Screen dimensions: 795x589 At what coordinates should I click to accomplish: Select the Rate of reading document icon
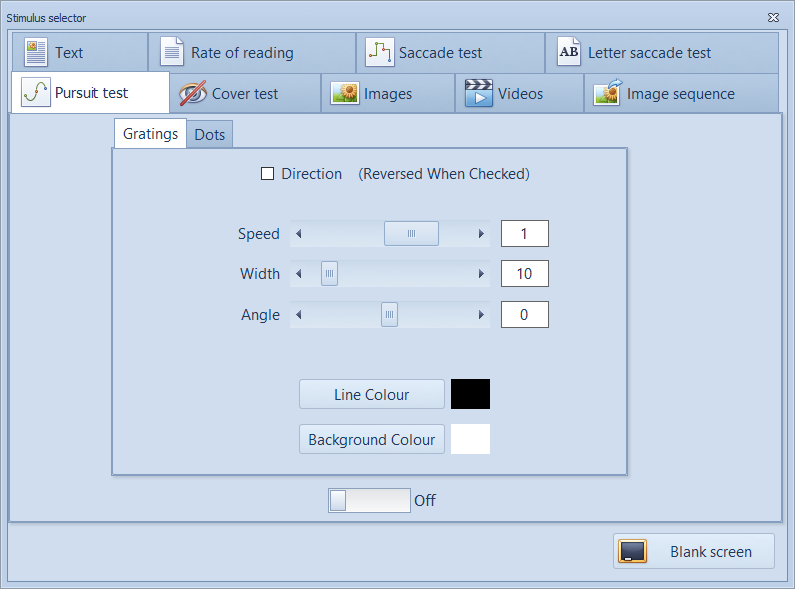click(173, 52)
